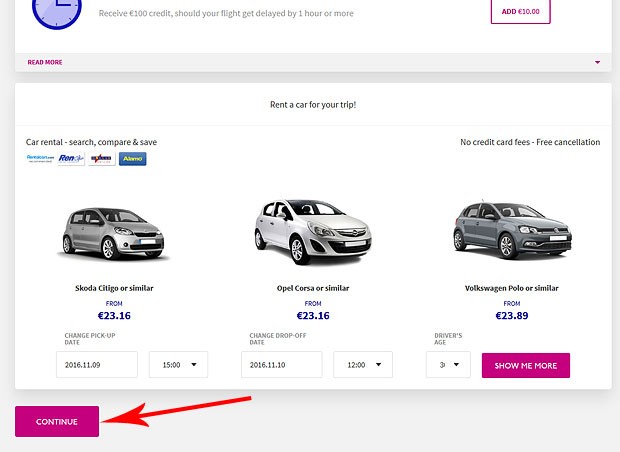Viewport: 620px width, 452px height.
Task: Expand the Read More section arrow
Action: (597, 62)
